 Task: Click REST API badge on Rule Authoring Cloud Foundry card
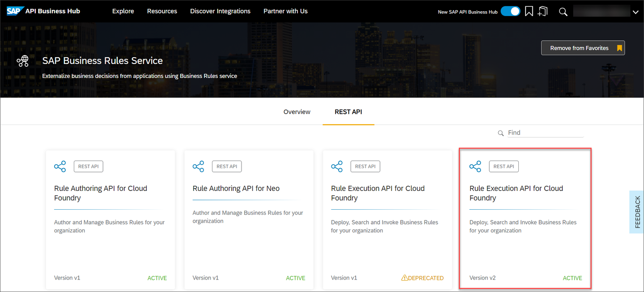pos(89,166)
